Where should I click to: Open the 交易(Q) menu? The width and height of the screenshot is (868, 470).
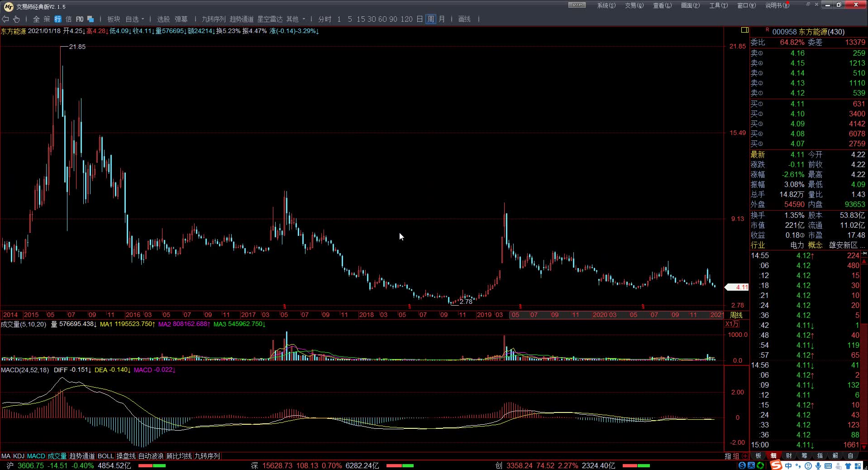click(634, 5)
